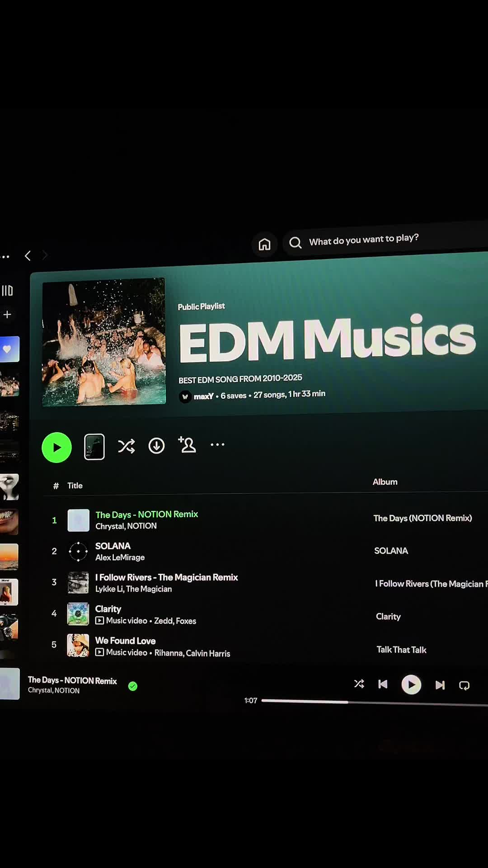Go to Spotify Home

pos(264,245)
